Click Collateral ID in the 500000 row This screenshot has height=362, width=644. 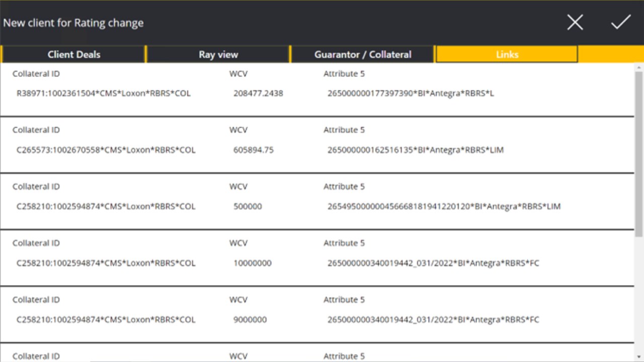(106, 206)
